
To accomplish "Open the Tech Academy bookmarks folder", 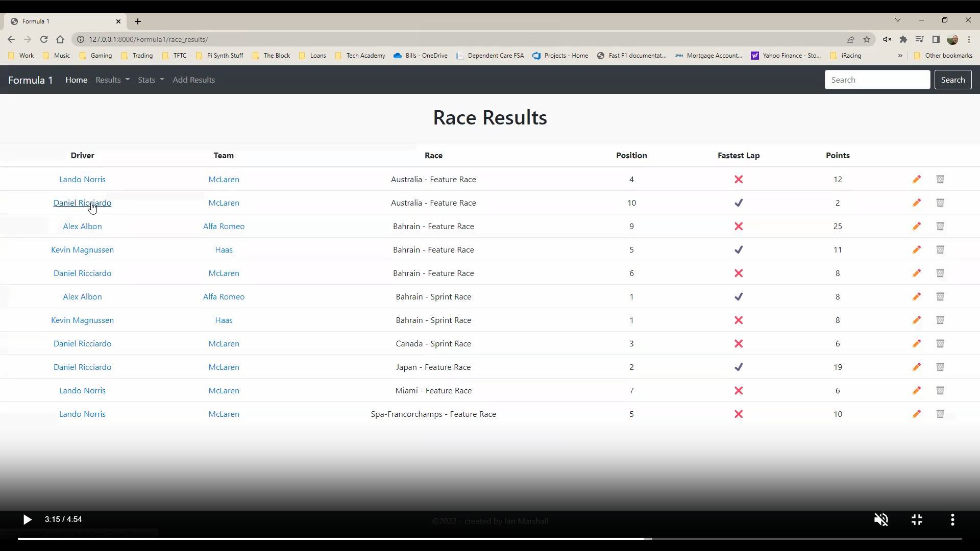I will [x=360, y=56].
